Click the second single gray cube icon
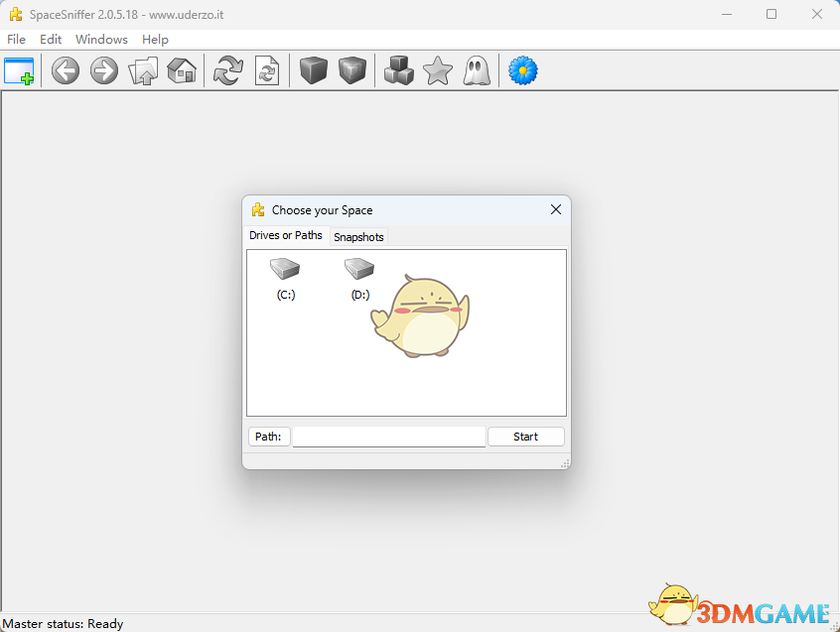Viewport: 840px width, 632px height. 352,70
